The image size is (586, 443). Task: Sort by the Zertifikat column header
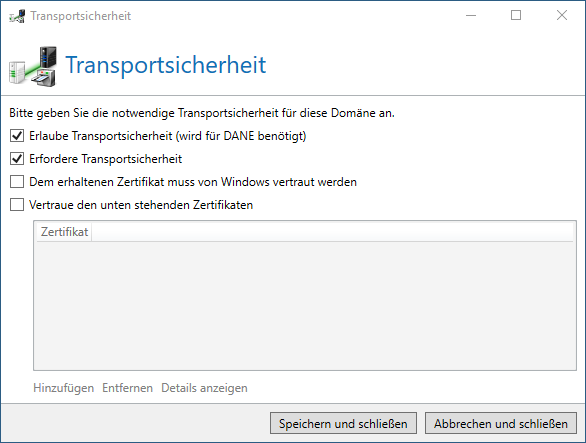[x=64, y=232]
